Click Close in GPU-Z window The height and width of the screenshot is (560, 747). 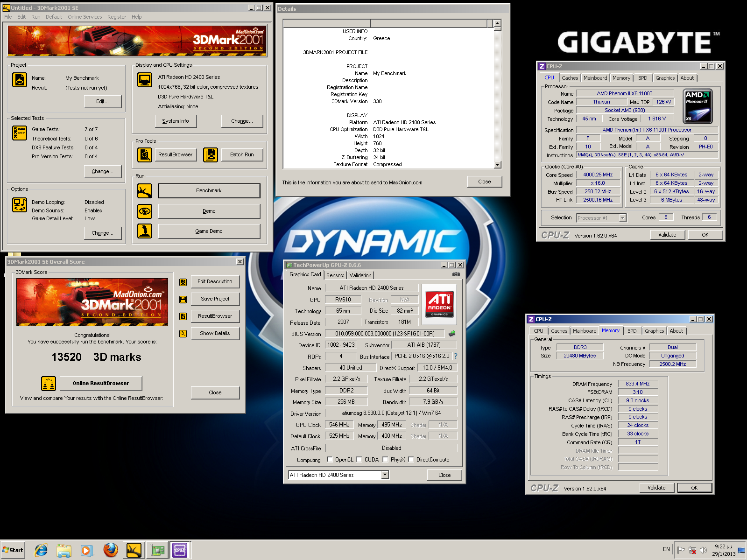pos(444,475)
